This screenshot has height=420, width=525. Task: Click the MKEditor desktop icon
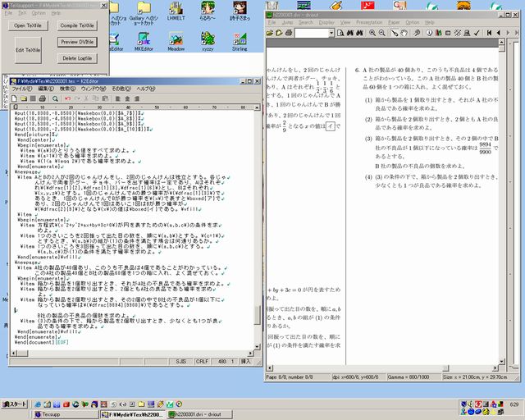click(144, 42)
